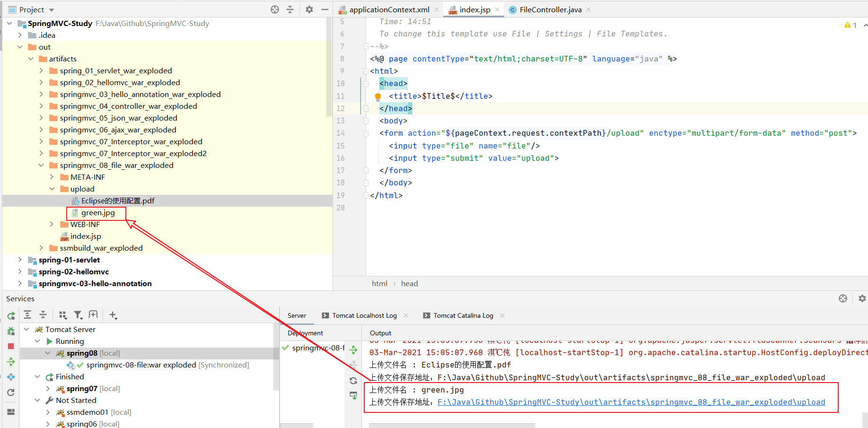The height and width of the screenshot is (428, 868).
Task: Open Project panel settings gear
Action: (309, 9)
